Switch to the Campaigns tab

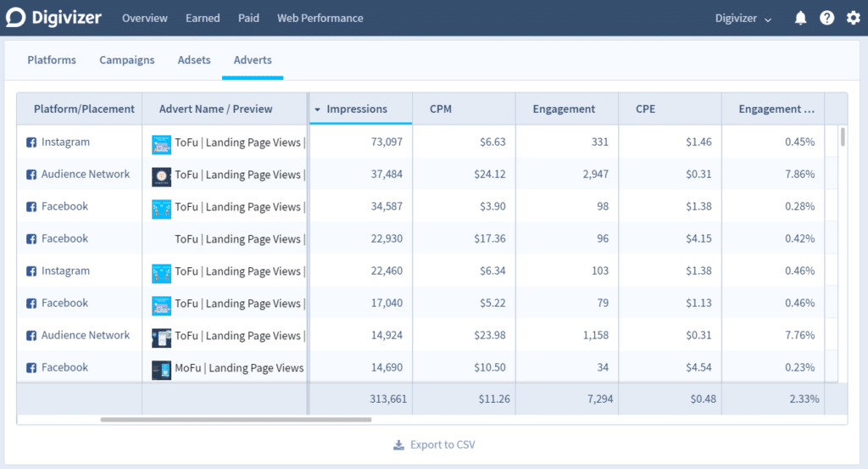(127, 60)
